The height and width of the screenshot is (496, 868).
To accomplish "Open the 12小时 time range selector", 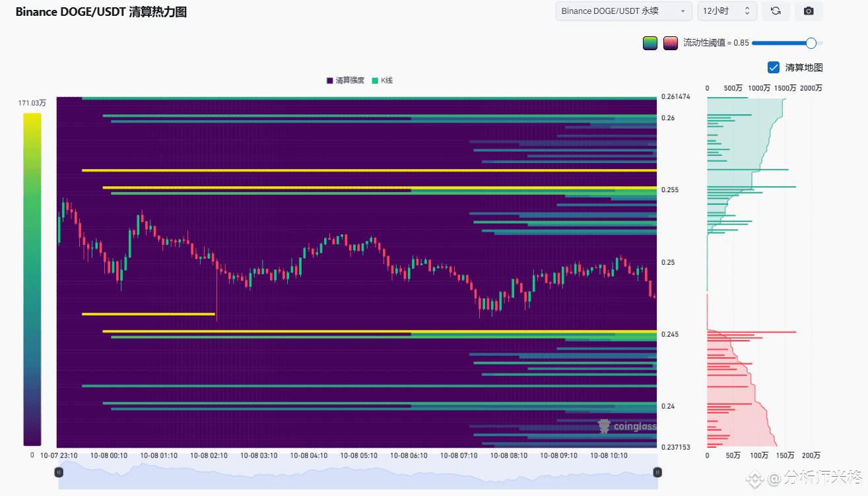I will 726,11.
